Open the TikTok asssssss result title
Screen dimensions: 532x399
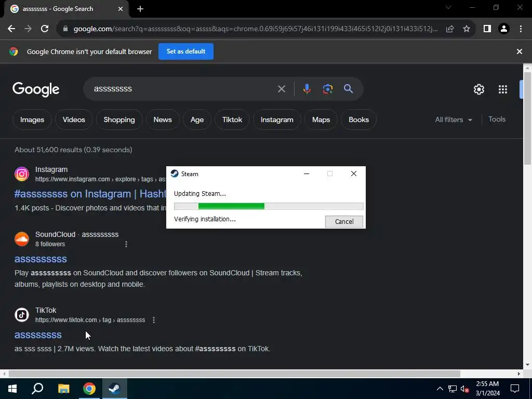pyautogui.click(x=38, y=335)
